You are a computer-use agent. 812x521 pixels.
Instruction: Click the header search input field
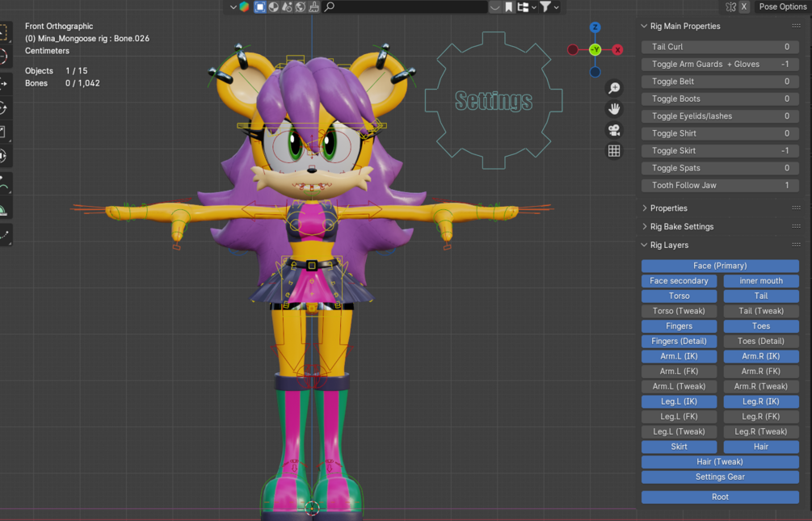pos(405,6)
